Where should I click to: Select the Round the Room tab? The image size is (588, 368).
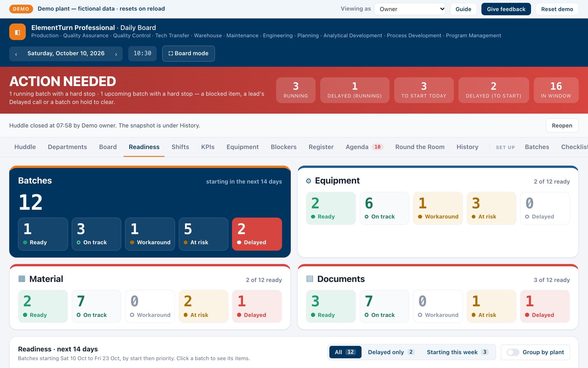click(x=420, y=147)
